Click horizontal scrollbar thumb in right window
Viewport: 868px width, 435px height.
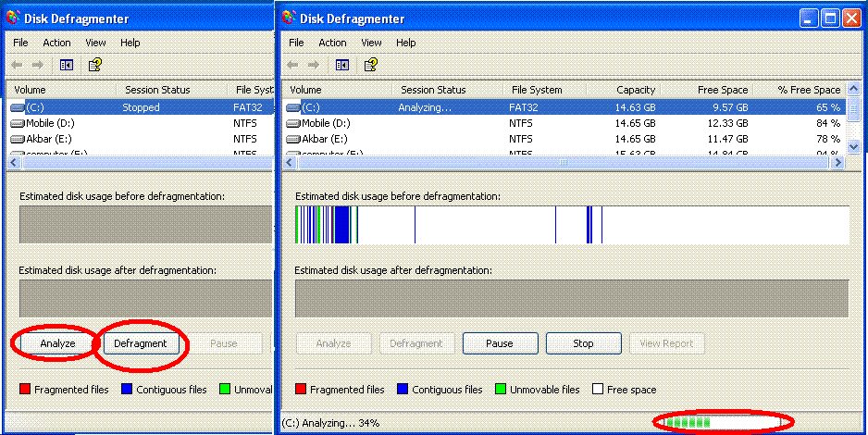pos(563,163)
